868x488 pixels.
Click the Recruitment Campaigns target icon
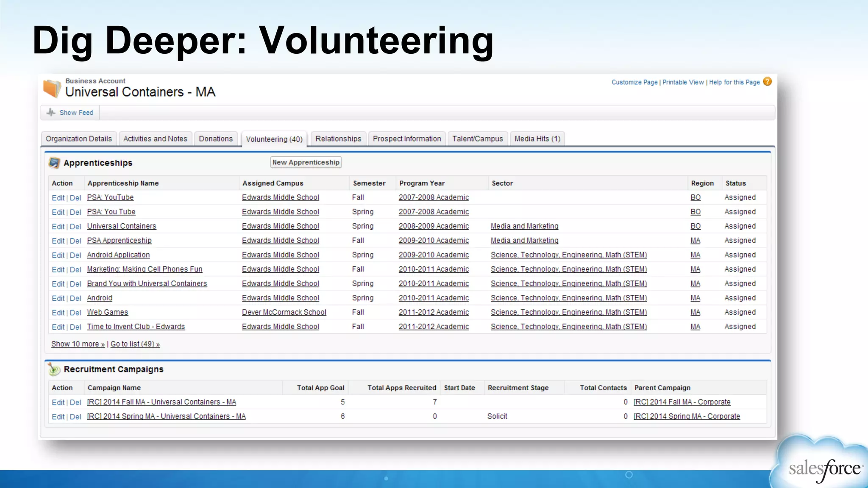pyautogui.click(x=54, y=369)
